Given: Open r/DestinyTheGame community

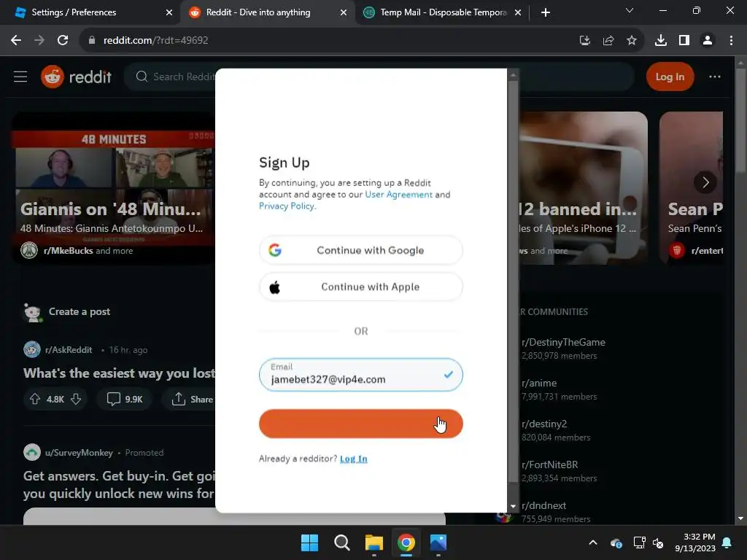Looking at the screenshot, I should click(x=563, y=343).
